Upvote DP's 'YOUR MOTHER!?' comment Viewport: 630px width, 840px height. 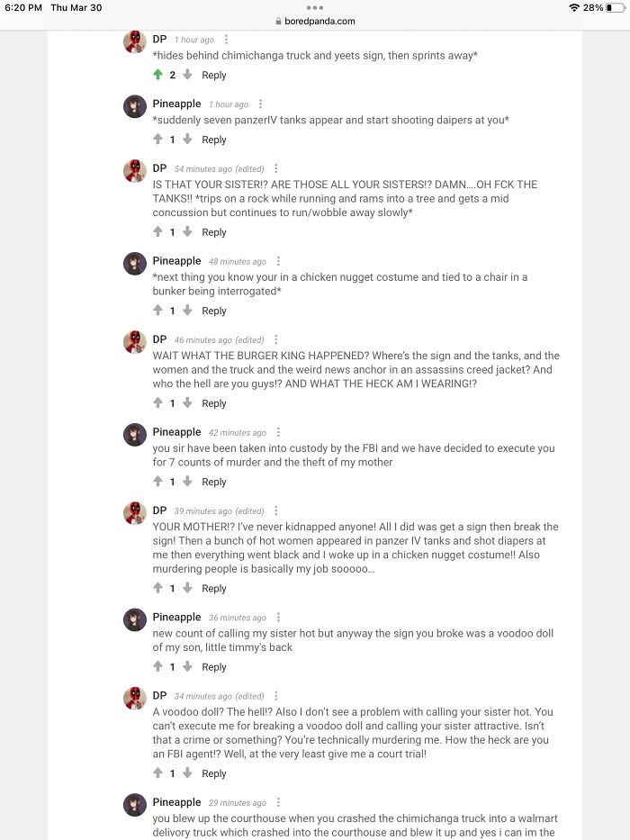coord(158,588)
